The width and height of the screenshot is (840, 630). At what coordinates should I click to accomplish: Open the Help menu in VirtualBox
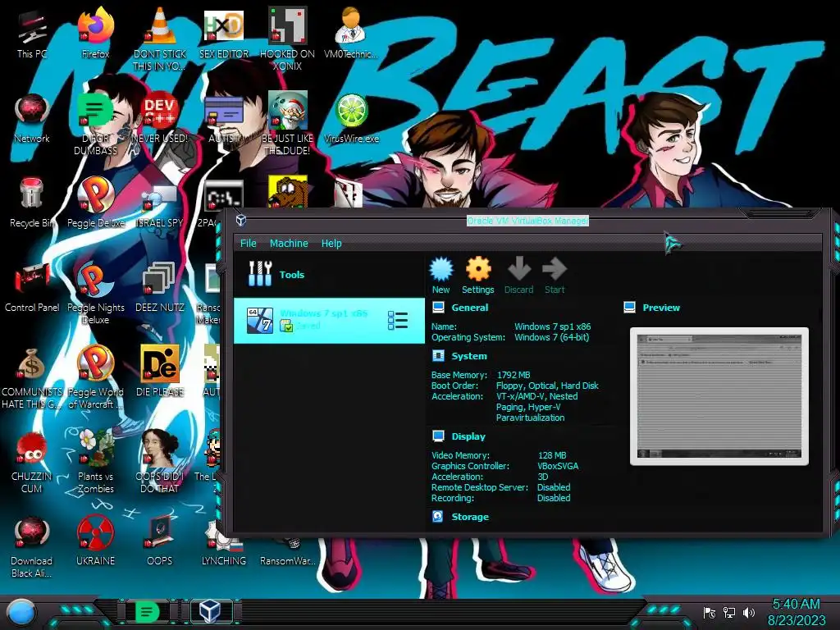(331, 243)
